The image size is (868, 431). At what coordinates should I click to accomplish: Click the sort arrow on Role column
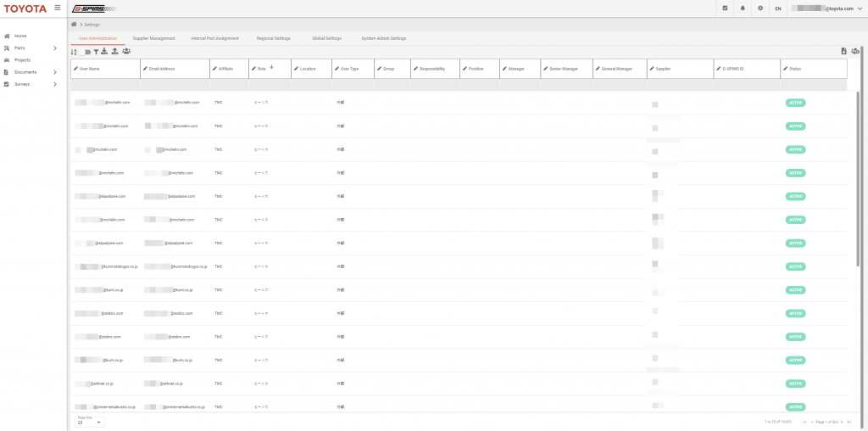pos(271,67)
